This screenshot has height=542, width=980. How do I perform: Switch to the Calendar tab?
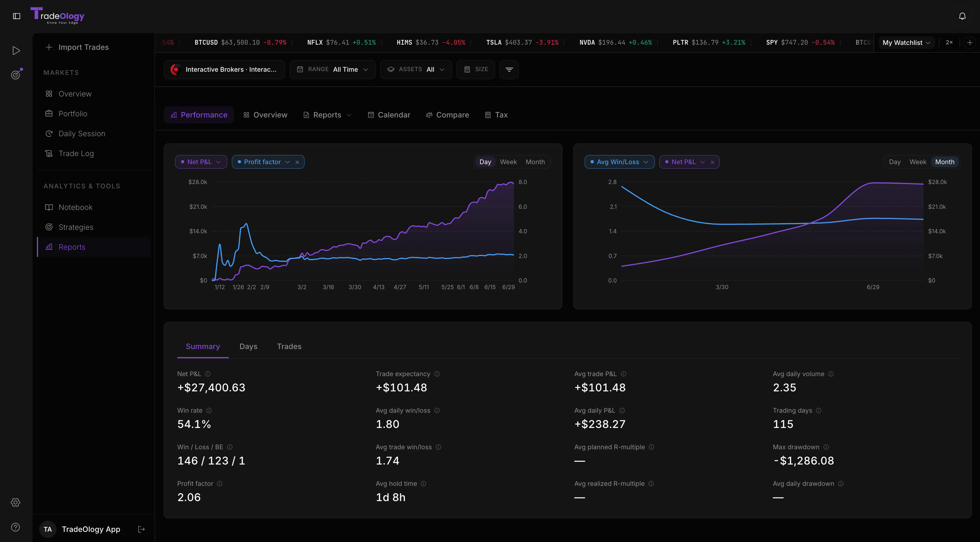(389, 115)
